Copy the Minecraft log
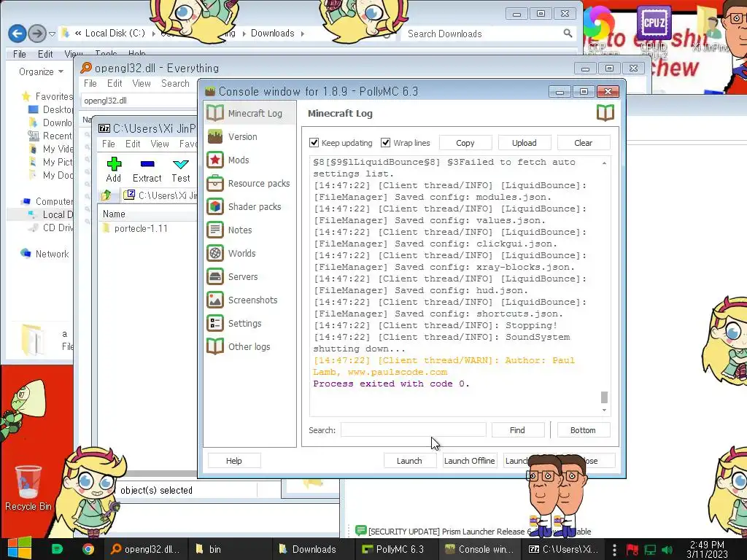 (465, 143)
